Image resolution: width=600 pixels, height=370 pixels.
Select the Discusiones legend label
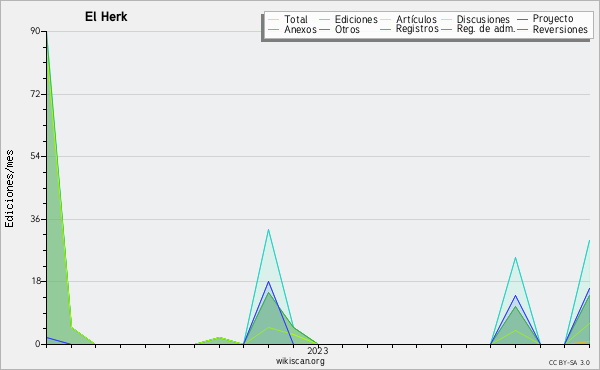483,19
